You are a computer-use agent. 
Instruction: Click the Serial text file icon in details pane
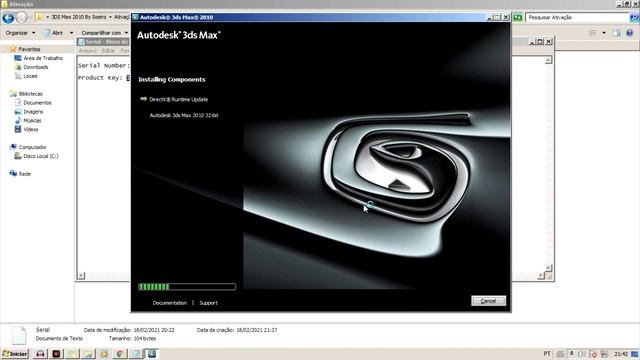pos(18,335)
